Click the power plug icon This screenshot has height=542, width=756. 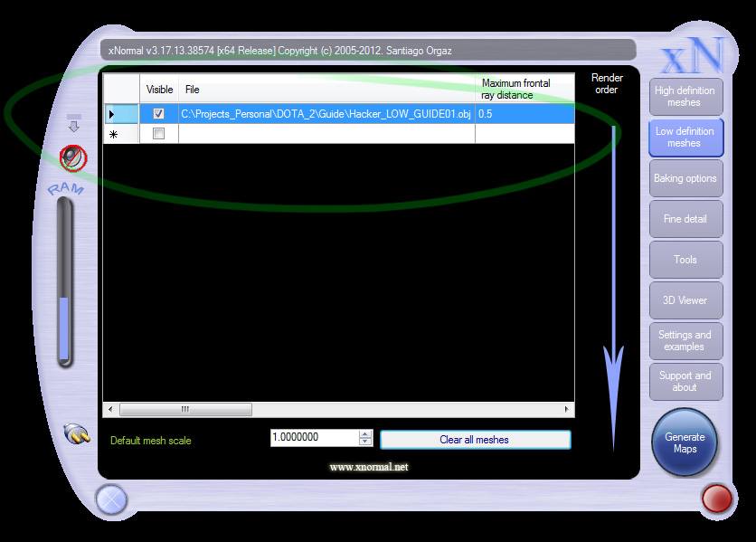pyautogui.click(x=77, y=433)
